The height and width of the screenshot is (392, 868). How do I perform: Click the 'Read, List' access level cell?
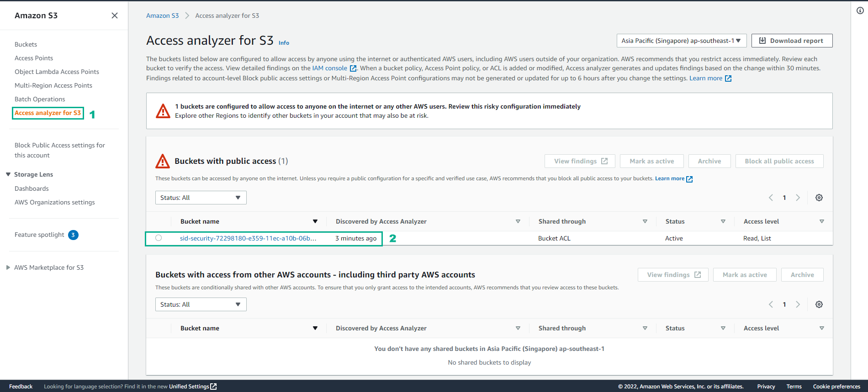tap(757, 238)
